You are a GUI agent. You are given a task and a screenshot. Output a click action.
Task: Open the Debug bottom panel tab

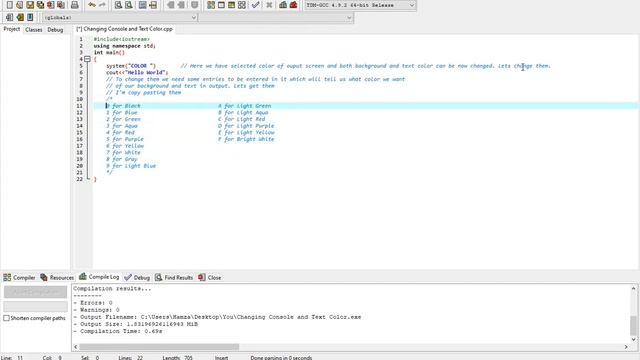(x=137, y=278)
